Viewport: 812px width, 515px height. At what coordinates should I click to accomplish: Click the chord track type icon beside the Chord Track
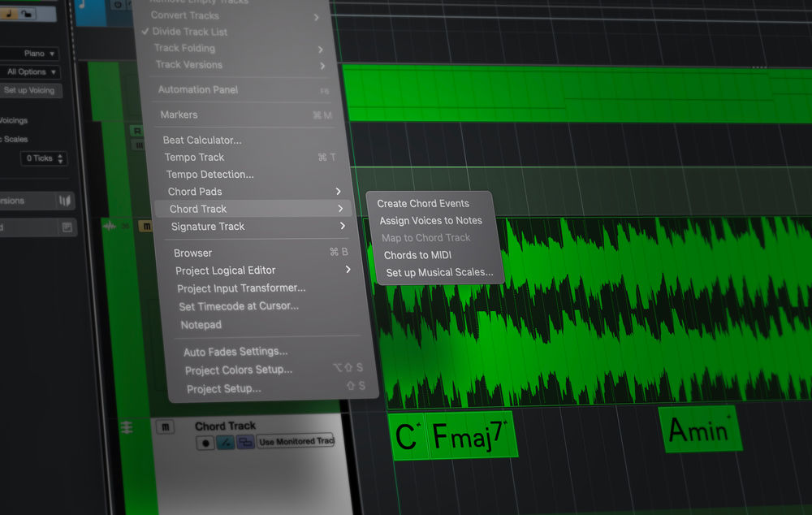pyautogui.click(x=127, y=427)
